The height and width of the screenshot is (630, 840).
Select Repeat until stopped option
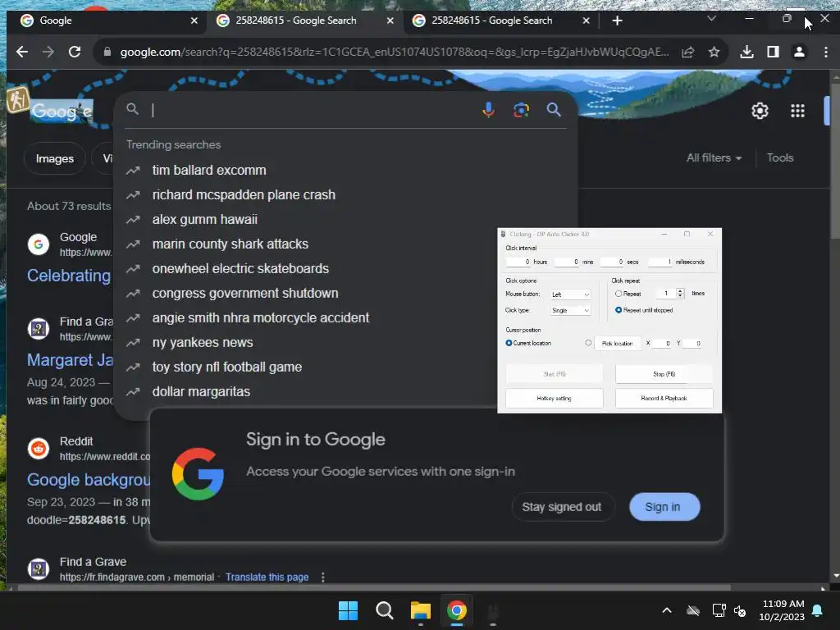619,310
